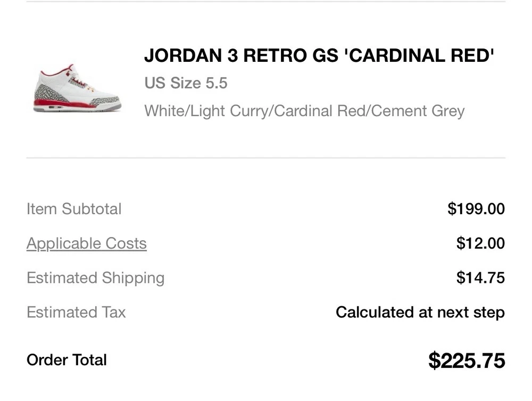Click the divider line above product title

pyautogui.click(x=266, y=2)
